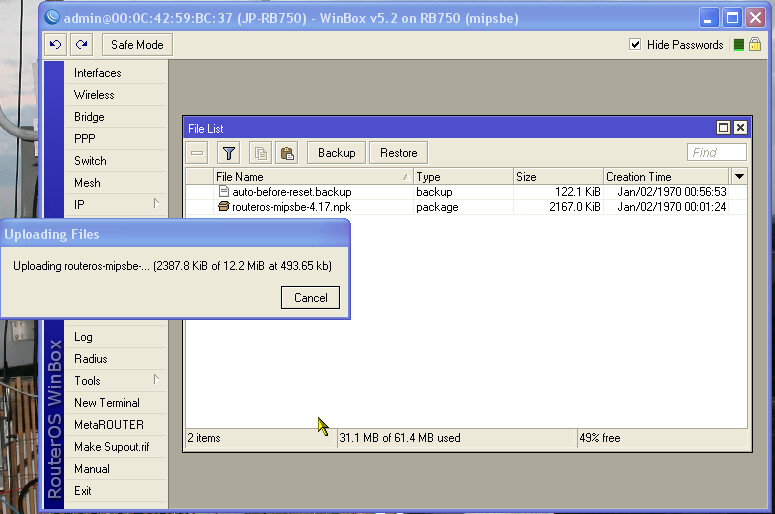Click the Undo arrow icon
The width and height of the screenshot is (775, 514).
55,45
